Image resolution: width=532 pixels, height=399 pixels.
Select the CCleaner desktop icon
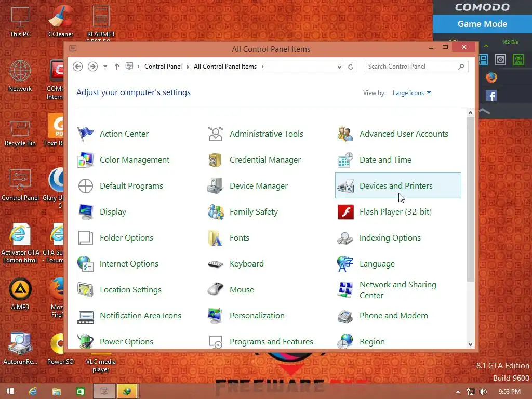(x=61, y=21)
